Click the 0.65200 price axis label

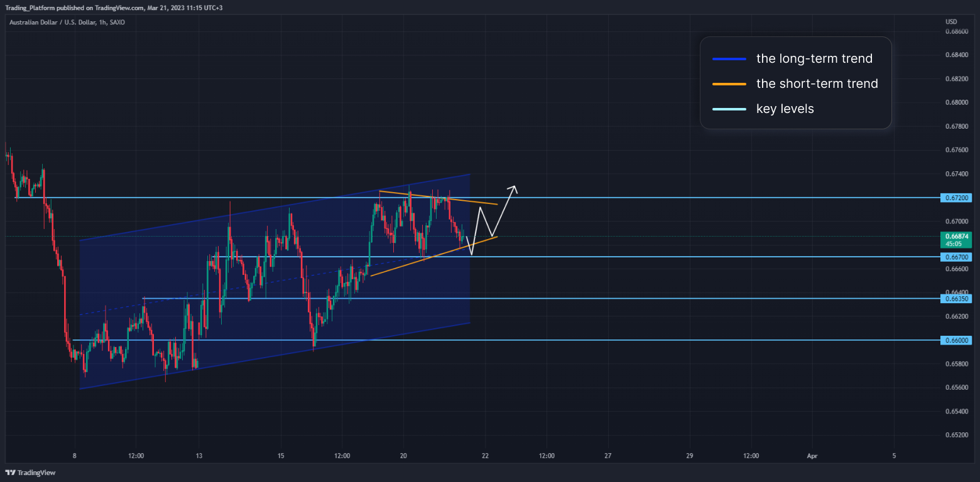(x=955, y=436)
